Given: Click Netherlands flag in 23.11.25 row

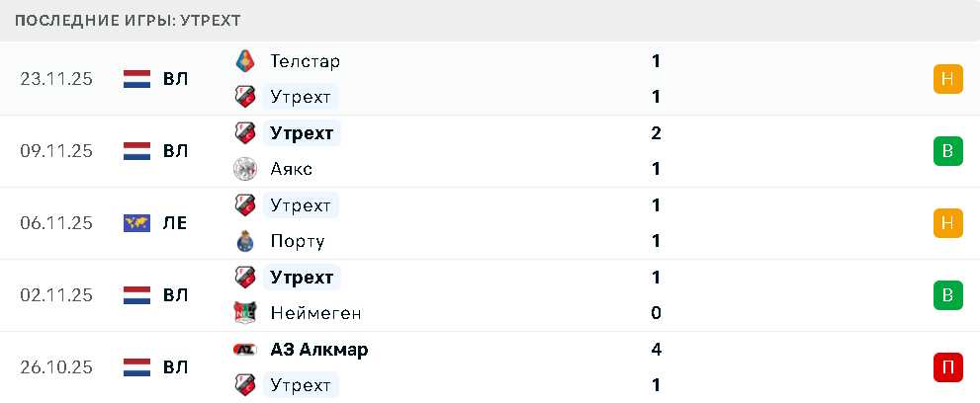Looking at the screenshot, I should click(136, 79).
